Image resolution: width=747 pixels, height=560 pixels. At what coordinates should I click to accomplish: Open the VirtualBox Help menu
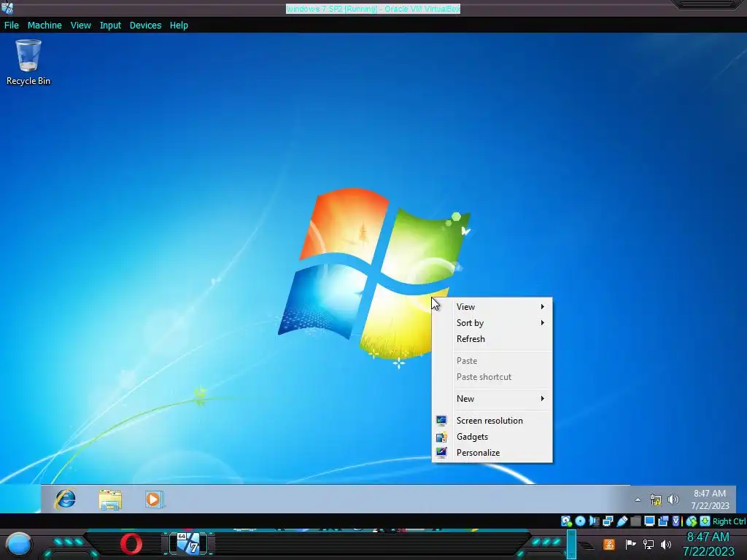[179, 26]
